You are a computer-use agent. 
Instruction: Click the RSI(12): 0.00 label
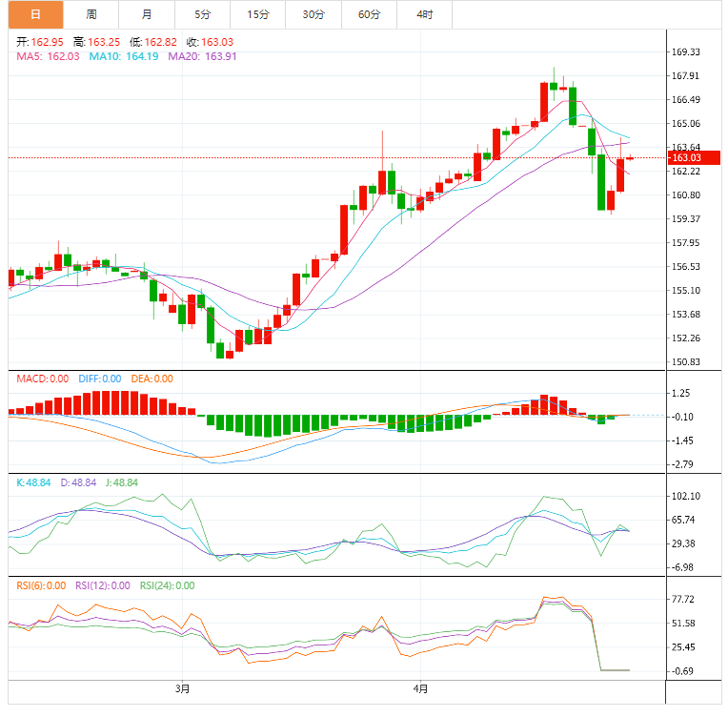(x=103, y=586)
